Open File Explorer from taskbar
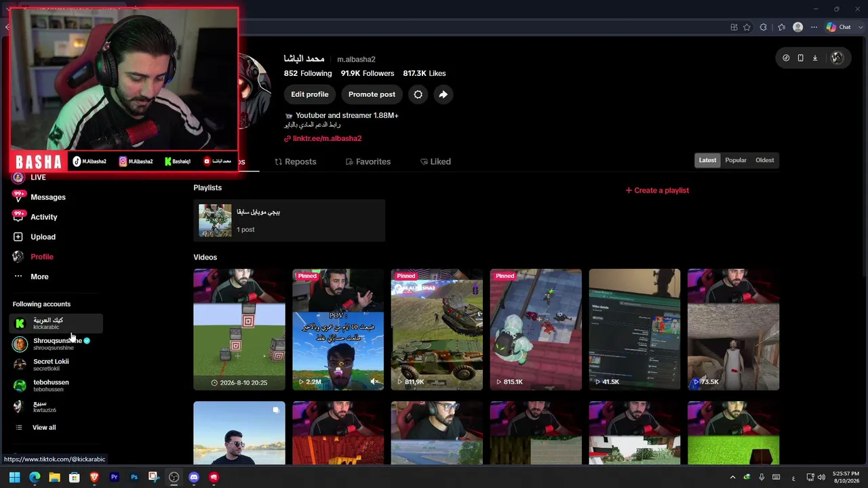The width and height of the screenshot is (868, 488). (54, 477)
